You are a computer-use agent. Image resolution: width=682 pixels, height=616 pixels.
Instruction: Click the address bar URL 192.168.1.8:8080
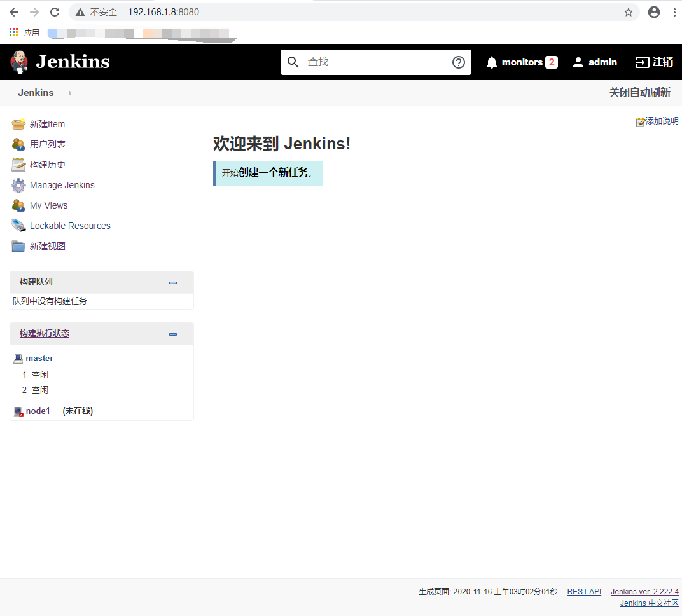[164, 12]
